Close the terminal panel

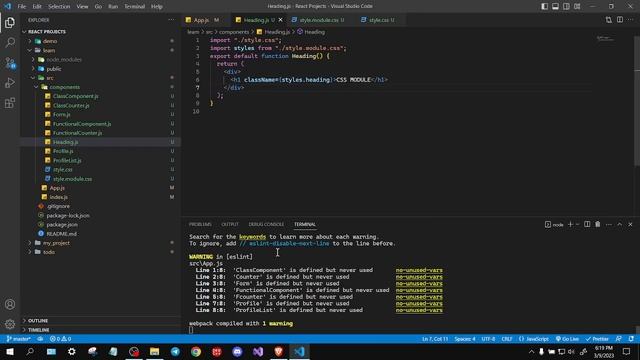pos(630,224)
